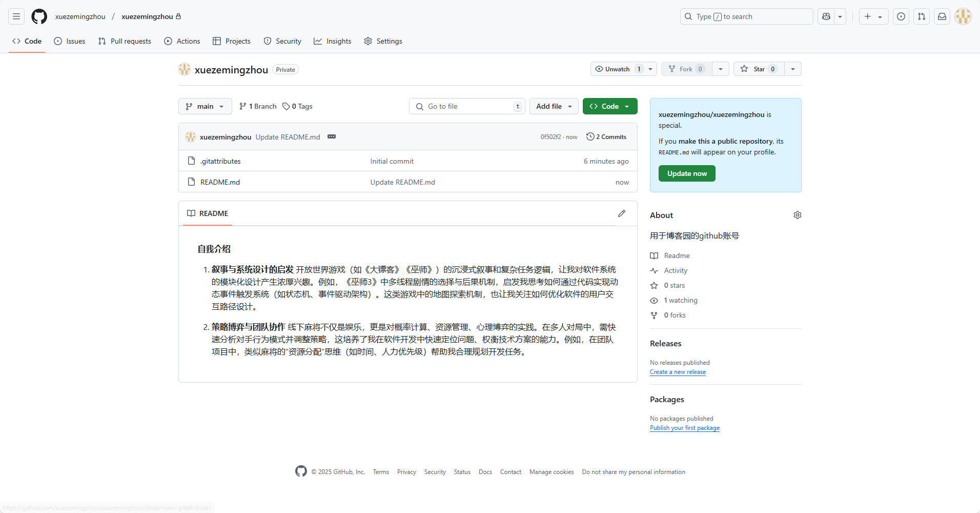Open the repository Settings tab
This screenshot has width=980, height=513.
point(382,41)
